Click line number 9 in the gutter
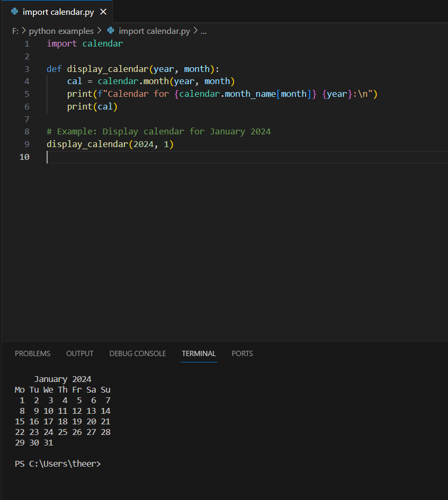 pos(26,144)
